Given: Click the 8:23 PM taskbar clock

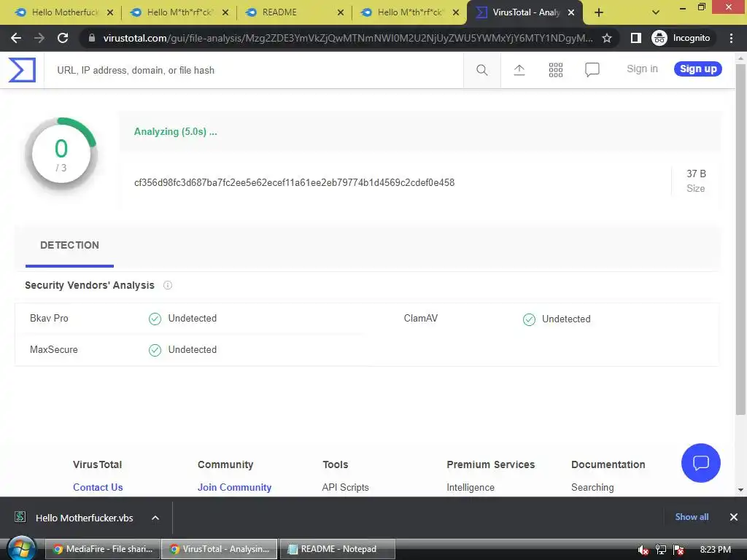Looking at the screenshot, I should click(x=715, y=550).
